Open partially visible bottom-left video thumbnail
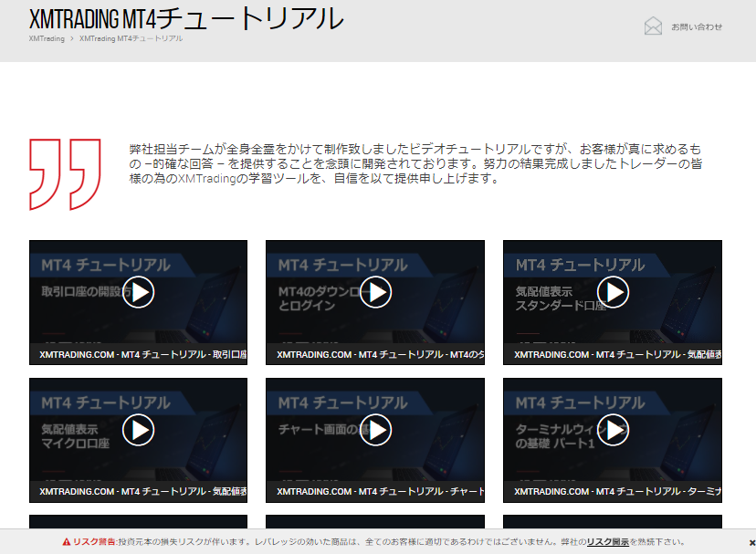The width and height of the screenshot is (756, 554). pyautogui.click(x=138, y=522)
